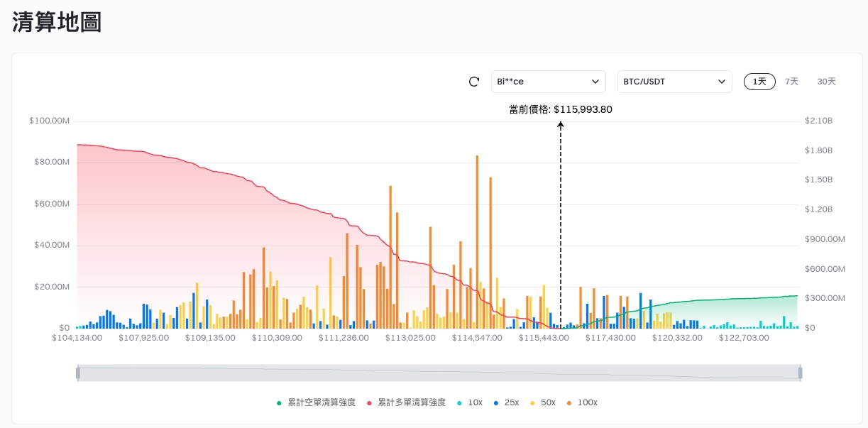Click the middle of the zoom range bar
This screenshot has height=428, width=868.
(439, 373)
